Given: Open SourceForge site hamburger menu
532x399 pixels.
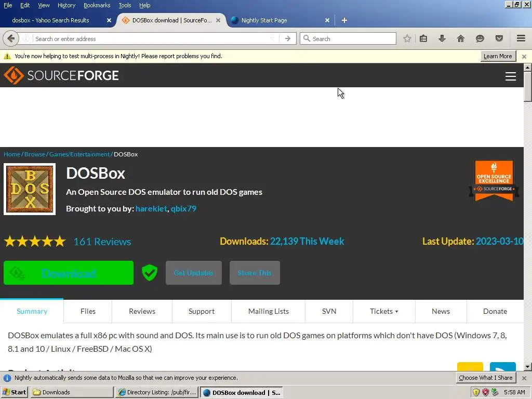Looking at the screenshot, I should tap(510, 76).
